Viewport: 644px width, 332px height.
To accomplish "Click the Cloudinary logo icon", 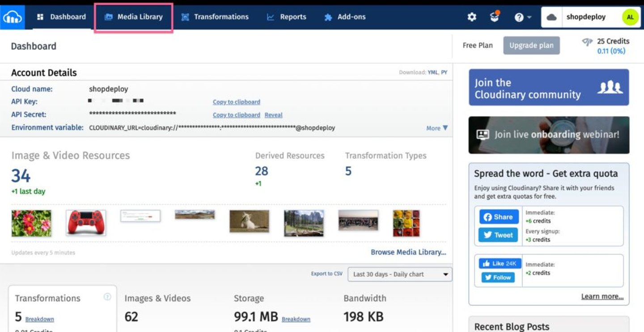I will [12, 17].
